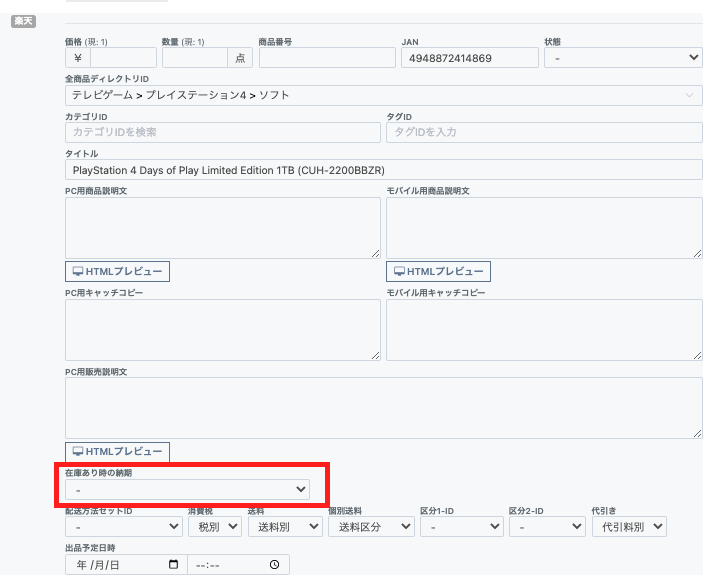This screenshot has height=582, width=713.
Task: Click the PC用商品説明文 text area
Action: (223, 228)
